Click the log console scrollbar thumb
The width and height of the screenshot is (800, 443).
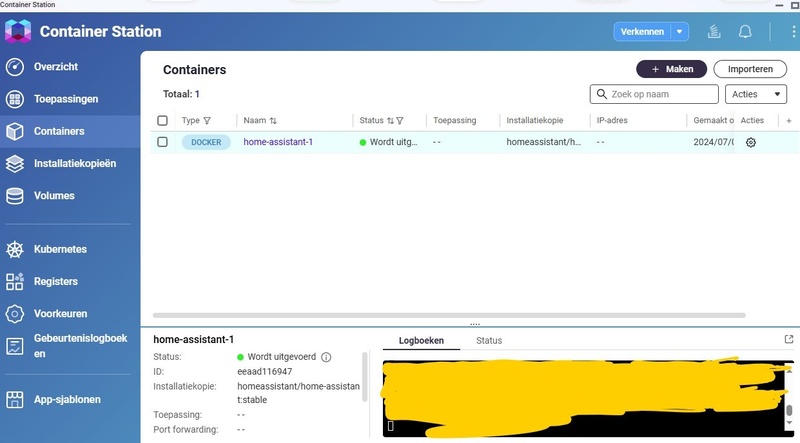[789, 410]
